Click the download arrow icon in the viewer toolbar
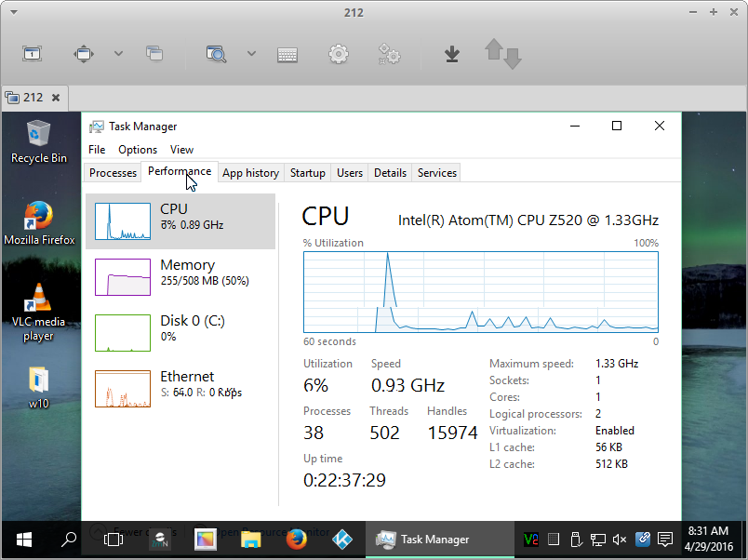Screen dimensions: 748x560 tap(452, 54)
